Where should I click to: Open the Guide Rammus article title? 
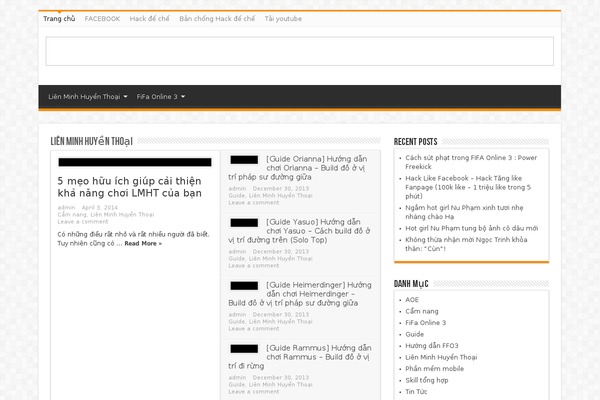coord(300,357)
